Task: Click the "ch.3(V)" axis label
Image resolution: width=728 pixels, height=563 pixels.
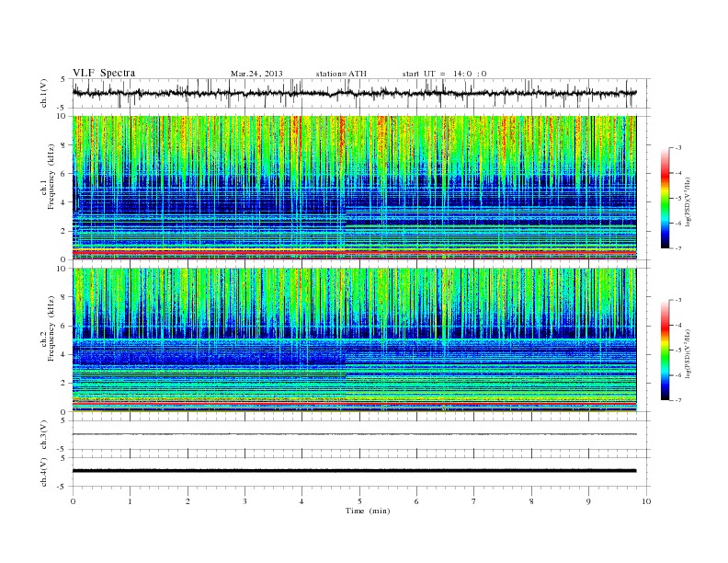Action: [44, 435]
